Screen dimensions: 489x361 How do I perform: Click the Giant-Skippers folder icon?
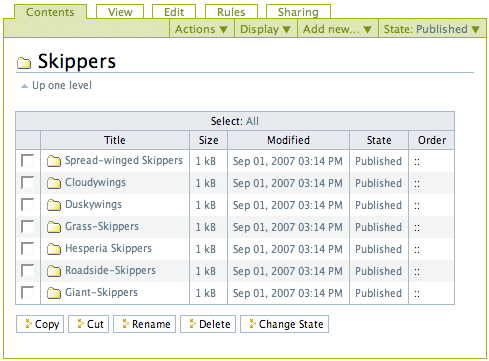[54, 293]
